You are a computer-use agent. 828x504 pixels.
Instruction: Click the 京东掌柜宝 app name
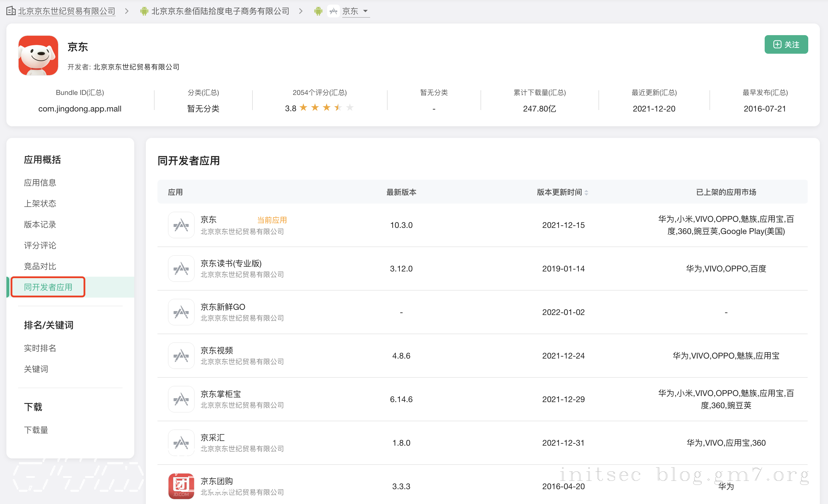(221, 393)
